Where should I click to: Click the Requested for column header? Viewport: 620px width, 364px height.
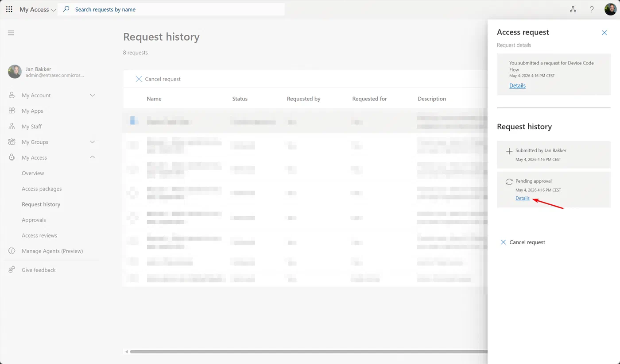369,99
